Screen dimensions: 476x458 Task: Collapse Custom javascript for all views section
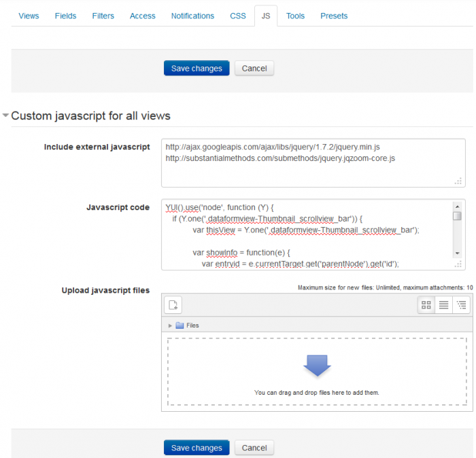pos(6,116)
